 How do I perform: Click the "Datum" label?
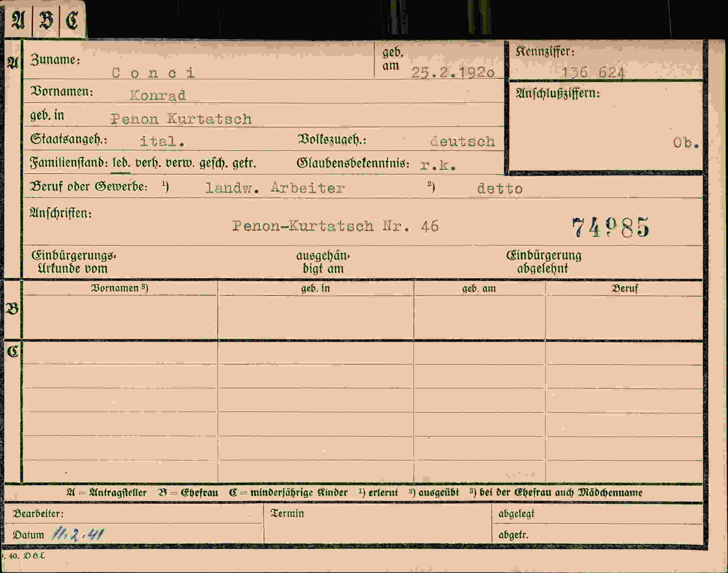tap(28, 535)
